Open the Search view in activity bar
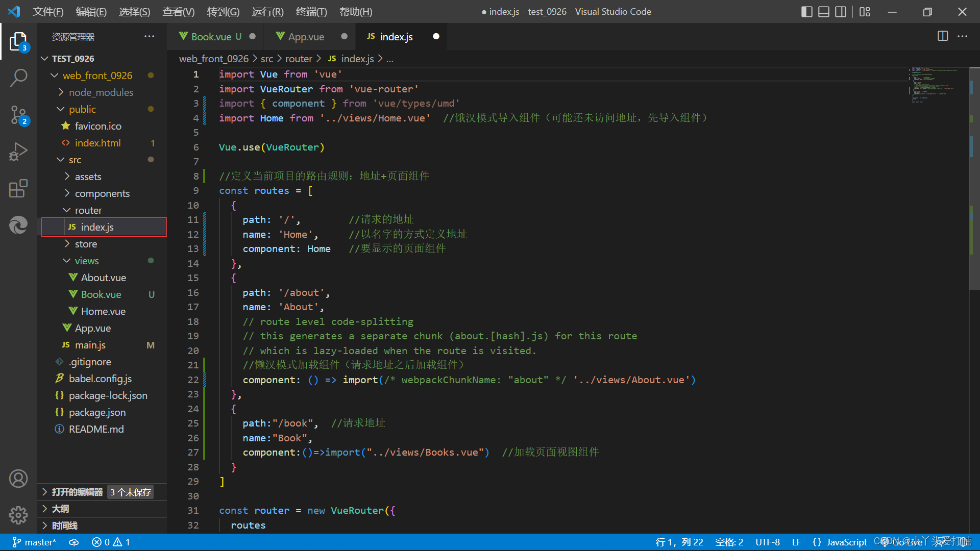This screenshot has width=980, height=551. point(18,78)
